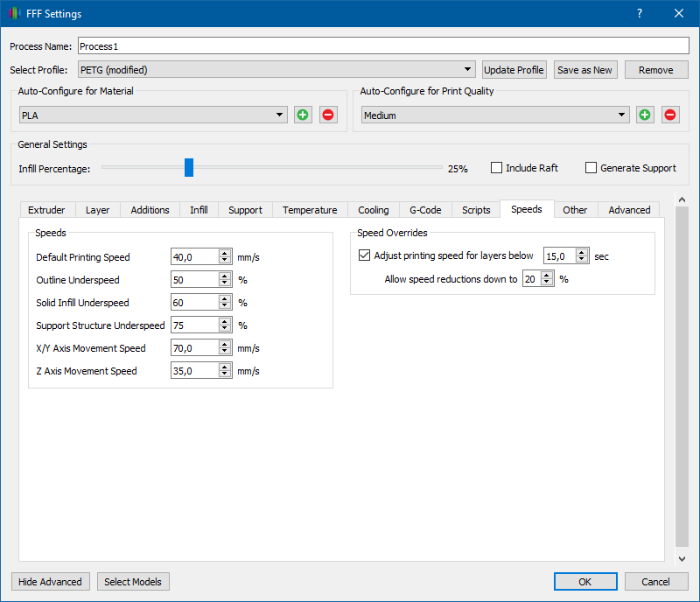Click the vertical scrollbar thumb
The height and width of the screenshot is (602, 700).
pyautogui.click(x=682, y=376)
